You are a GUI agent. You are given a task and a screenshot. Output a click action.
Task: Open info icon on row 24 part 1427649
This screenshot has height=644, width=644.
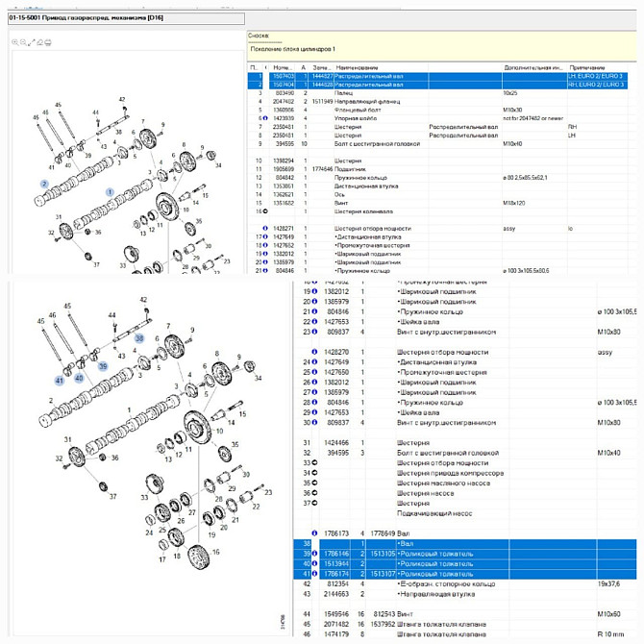point(314,361)
